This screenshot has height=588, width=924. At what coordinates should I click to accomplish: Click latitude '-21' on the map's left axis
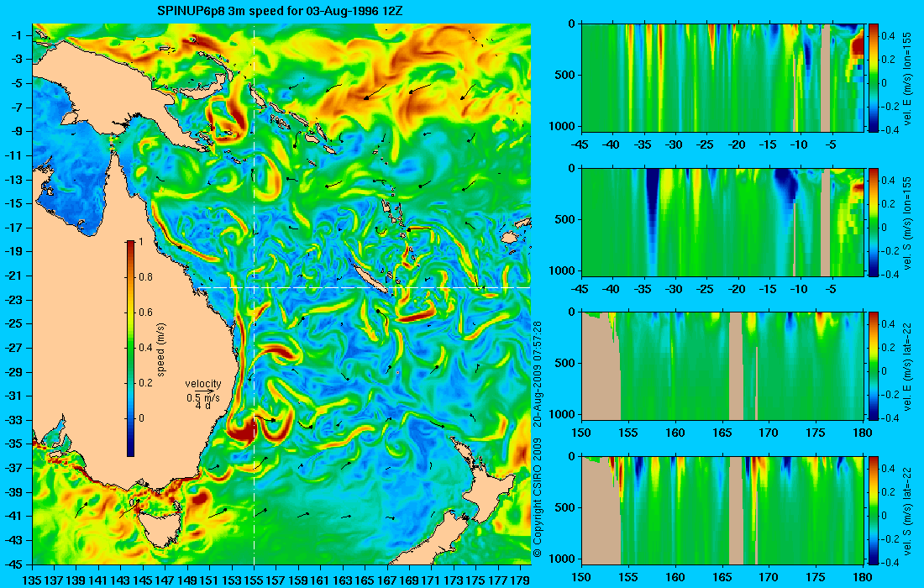[x=13, y=276]
